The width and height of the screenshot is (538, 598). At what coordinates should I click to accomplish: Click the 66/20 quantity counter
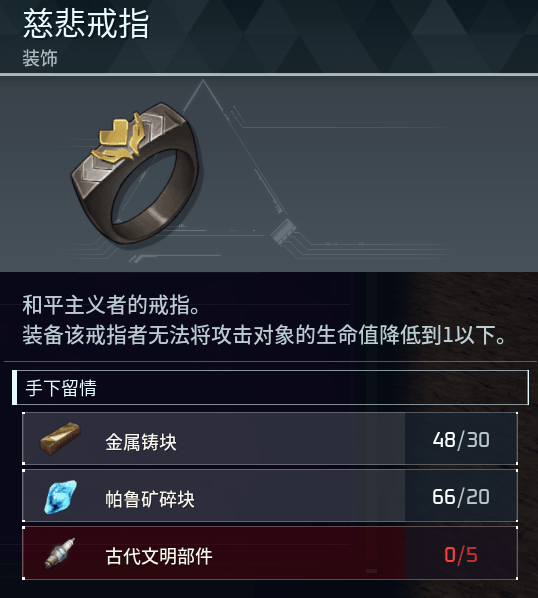click(461, 497)
